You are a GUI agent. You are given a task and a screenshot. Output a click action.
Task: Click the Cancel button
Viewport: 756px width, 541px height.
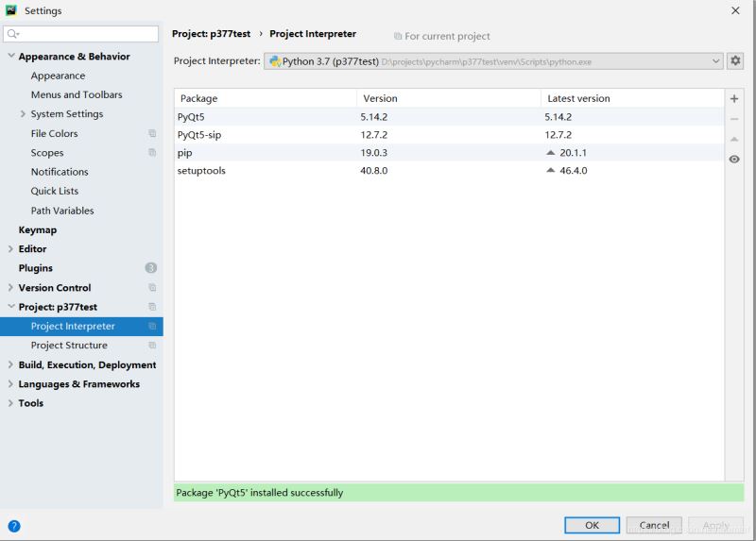[x=654, y=525]
